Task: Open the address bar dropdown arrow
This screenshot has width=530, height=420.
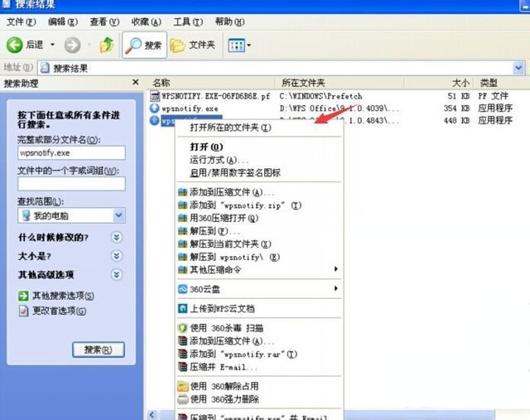Action: click(518, 68)
